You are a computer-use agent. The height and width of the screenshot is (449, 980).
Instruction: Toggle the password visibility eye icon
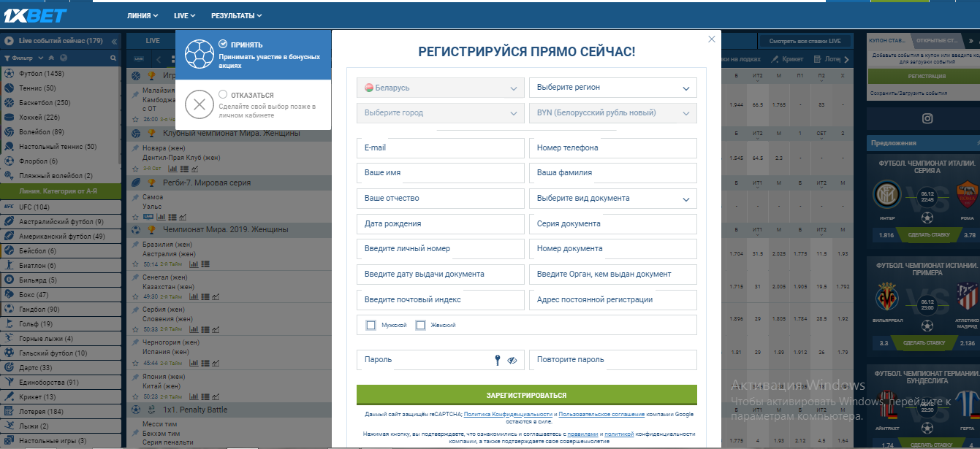click(512, 360)
